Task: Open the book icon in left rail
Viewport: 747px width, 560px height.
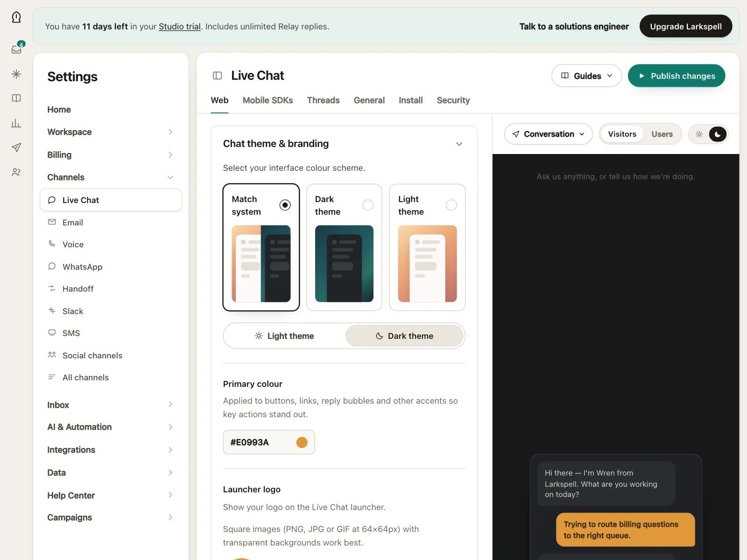Action: click(16, 98)
